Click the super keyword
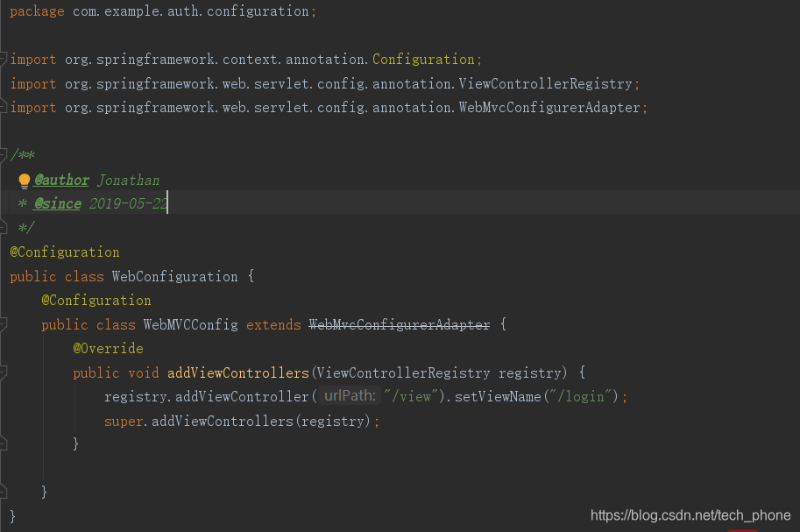Screen dimensions: 800x532 (x=124, y=422)
